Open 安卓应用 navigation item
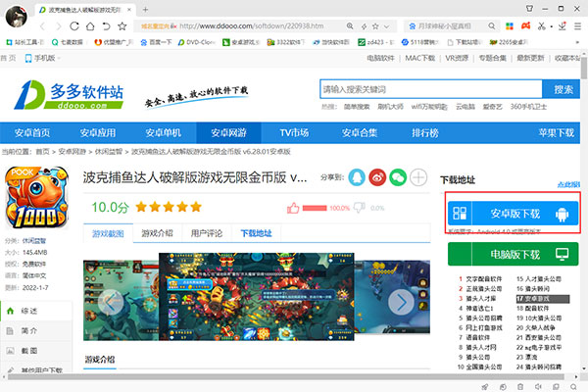Viewport: 588px width, 392px height. click(x=97, y=133)
